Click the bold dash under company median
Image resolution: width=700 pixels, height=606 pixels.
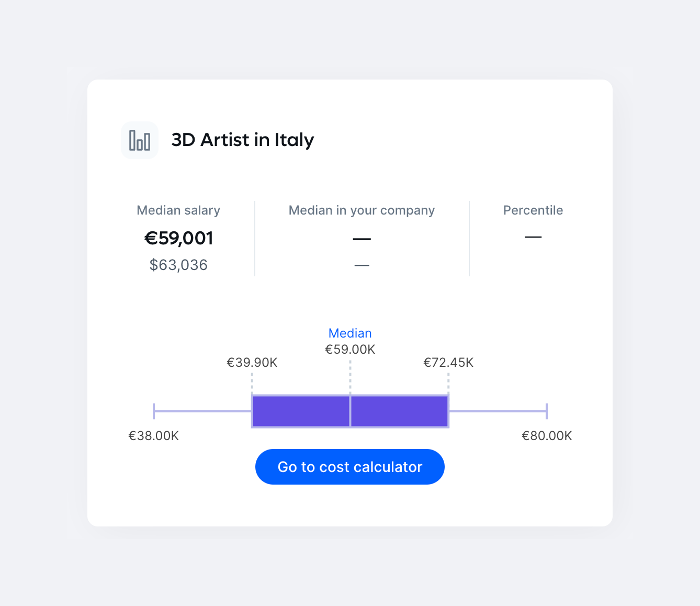tap(362, 239)
